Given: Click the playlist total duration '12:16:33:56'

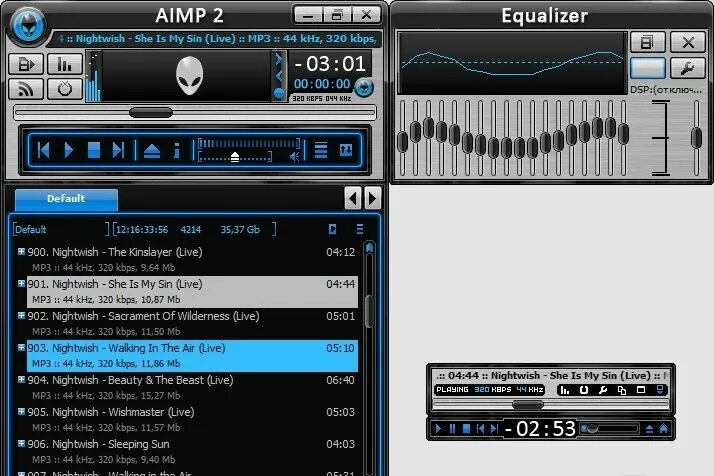Looking at the screenshot, I should [142, 230].
